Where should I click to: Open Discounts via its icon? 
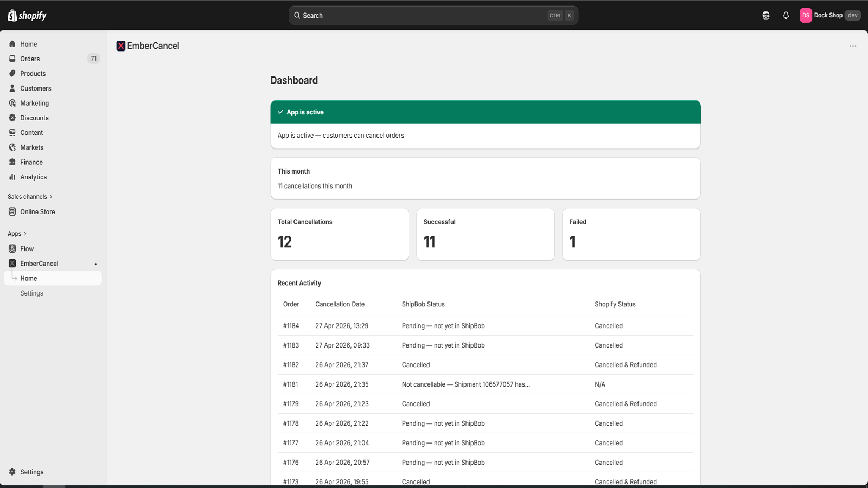[12, 118]
